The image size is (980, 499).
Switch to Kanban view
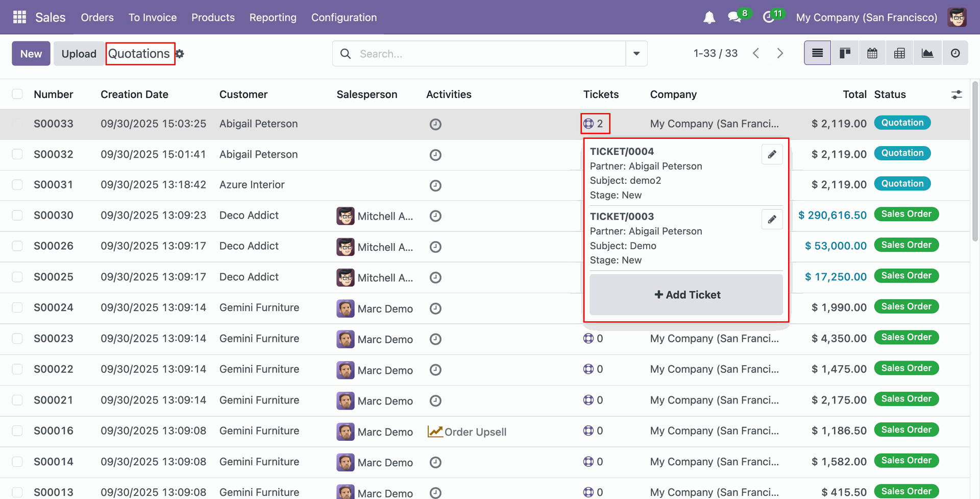coord(845,53)
